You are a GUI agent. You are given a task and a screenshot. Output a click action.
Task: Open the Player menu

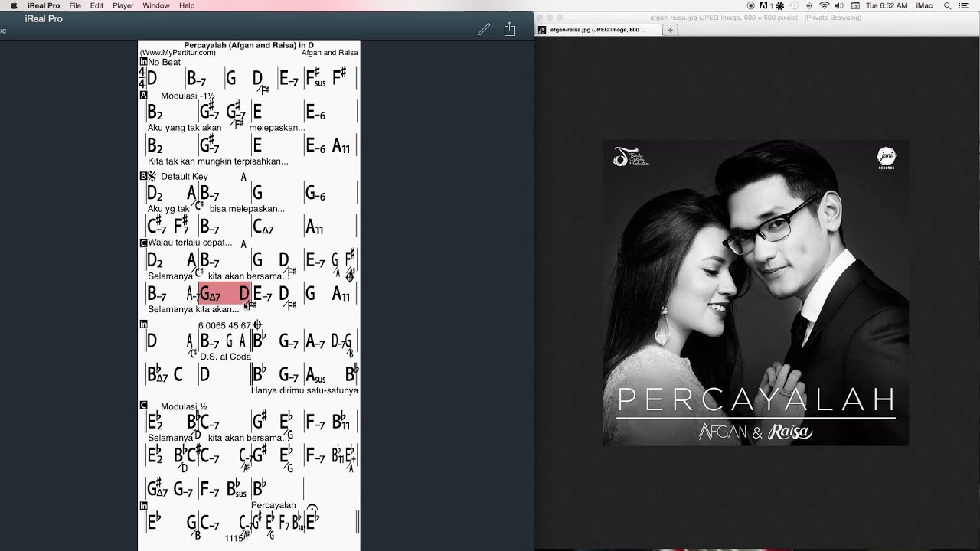point(123,5)
